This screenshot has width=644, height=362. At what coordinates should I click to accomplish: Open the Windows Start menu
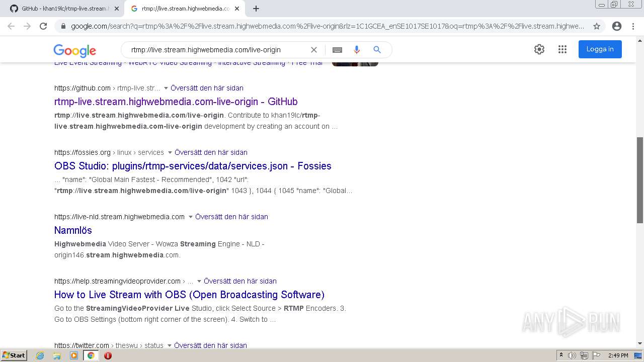(x=14, y=355)
